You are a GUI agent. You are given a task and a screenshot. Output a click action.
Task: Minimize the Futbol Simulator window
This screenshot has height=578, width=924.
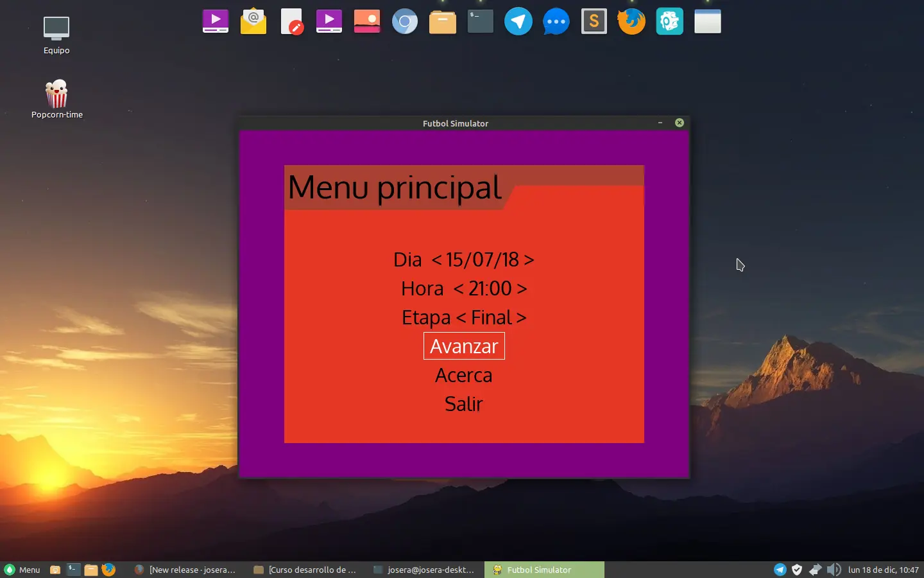[x=660, y=123]
